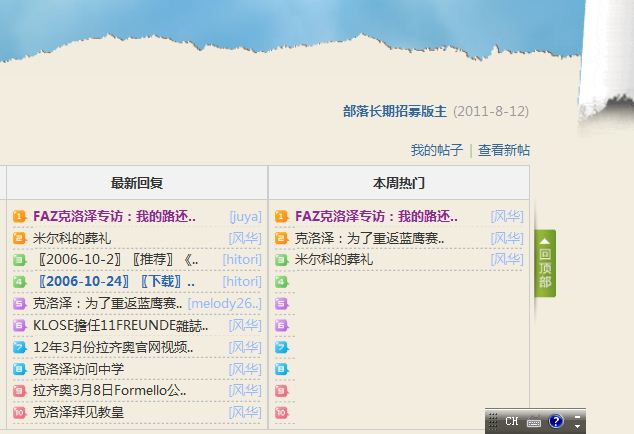Open the 部落长期招募版主 announcement

[395, 111]
